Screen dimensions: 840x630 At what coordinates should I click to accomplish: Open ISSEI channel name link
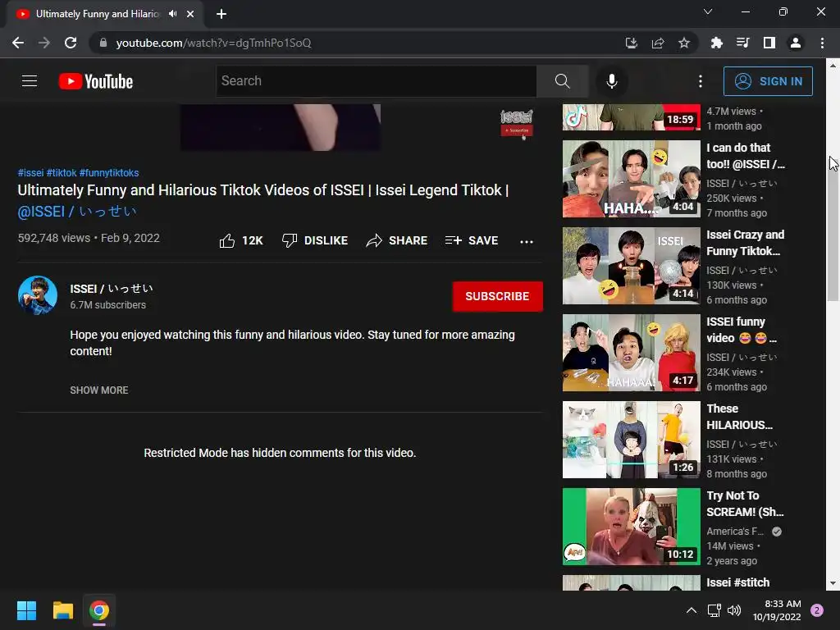click(x=112, y=289)
